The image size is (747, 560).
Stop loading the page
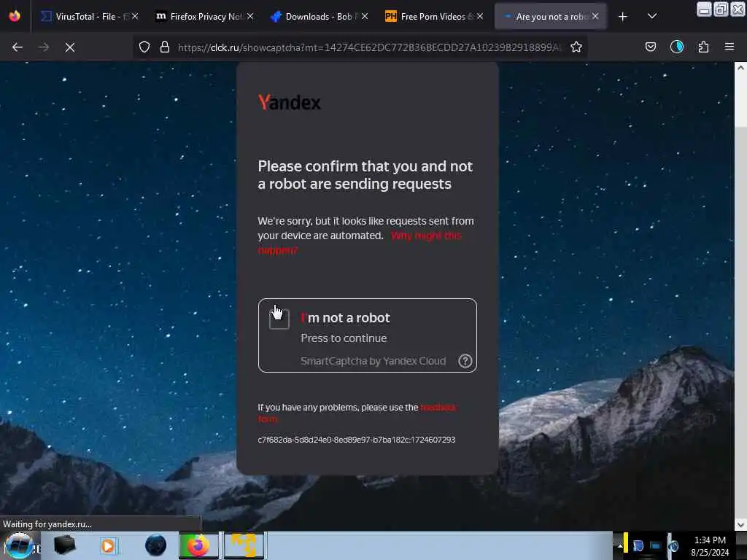point(70,47)
